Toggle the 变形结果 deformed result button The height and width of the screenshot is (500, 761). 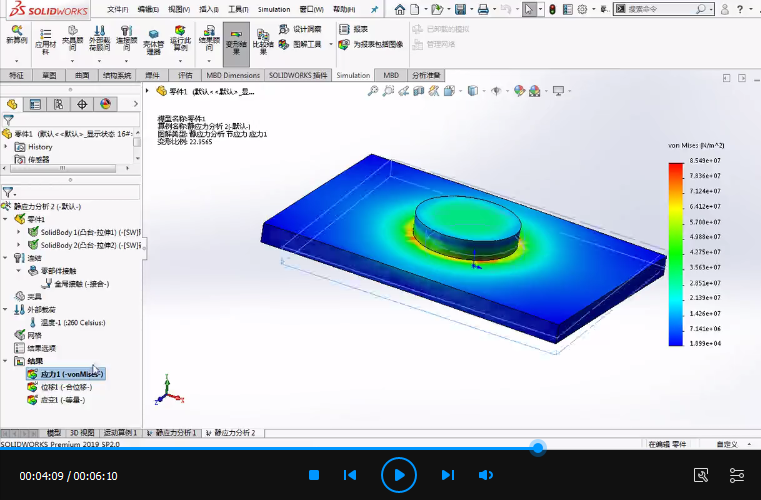(236, 43)
